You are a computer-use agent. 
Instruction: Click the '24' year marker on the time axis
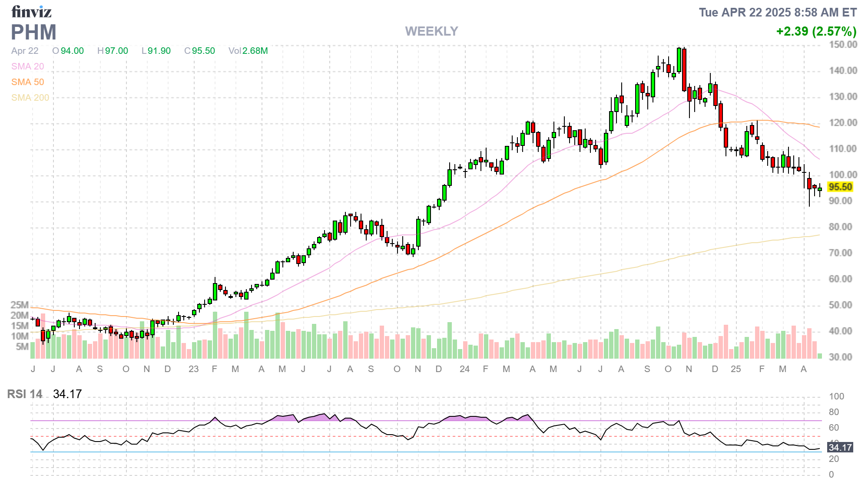pyautogui.click(x=464, y=369)
